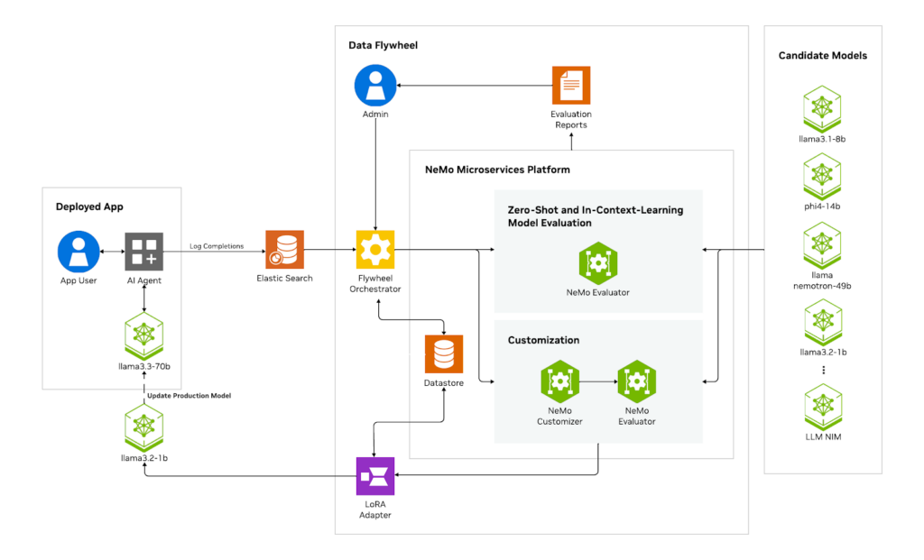The width and height of the screenshot is (924, 560).
Task: Click the llama3.2-1b icon below Deployed App
Action: 143,427
